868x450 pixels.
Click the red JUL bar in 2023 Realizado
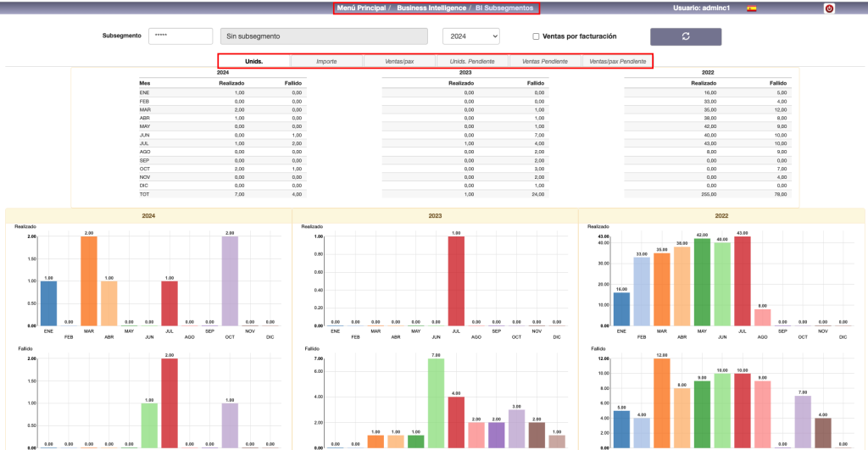point(456,281)
